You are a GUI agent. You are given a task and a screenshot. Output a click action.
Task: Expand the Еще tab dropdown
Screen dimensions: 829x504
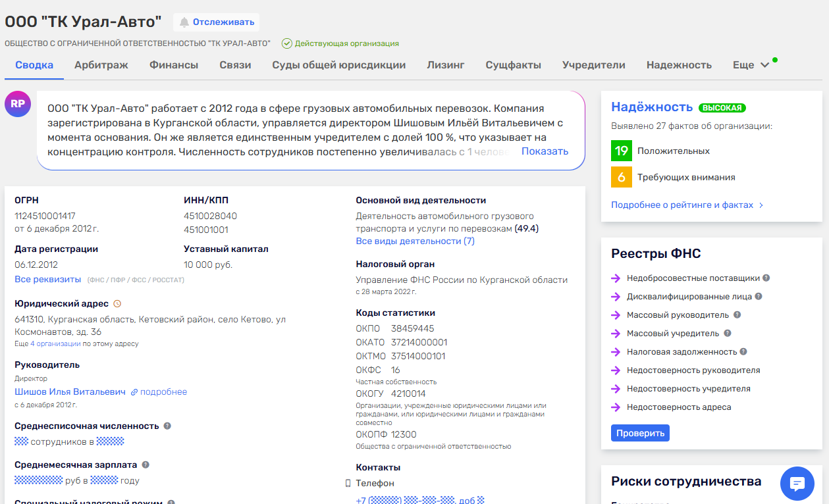pos(751,65)
